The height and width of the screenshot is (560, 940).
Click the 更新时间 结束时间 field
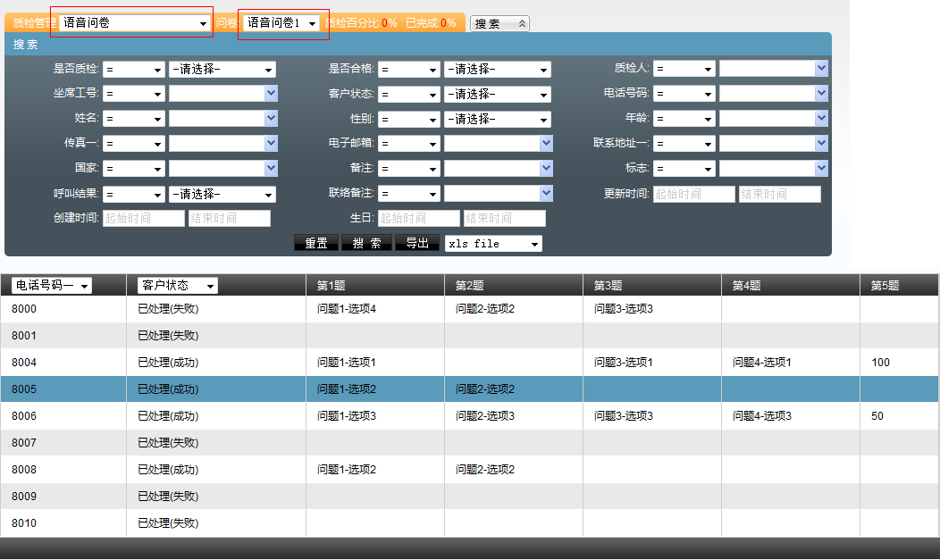coord(779,194)
